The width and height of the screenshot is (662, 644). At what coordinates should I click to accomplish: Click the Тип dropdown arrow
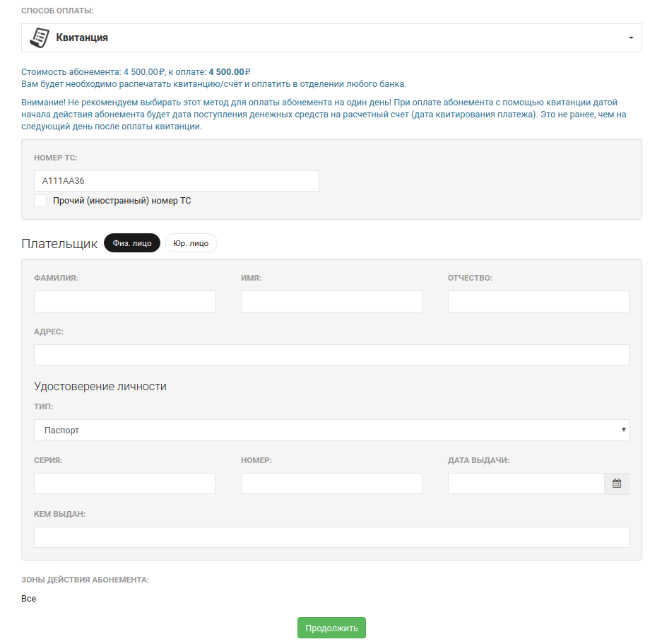623,430
